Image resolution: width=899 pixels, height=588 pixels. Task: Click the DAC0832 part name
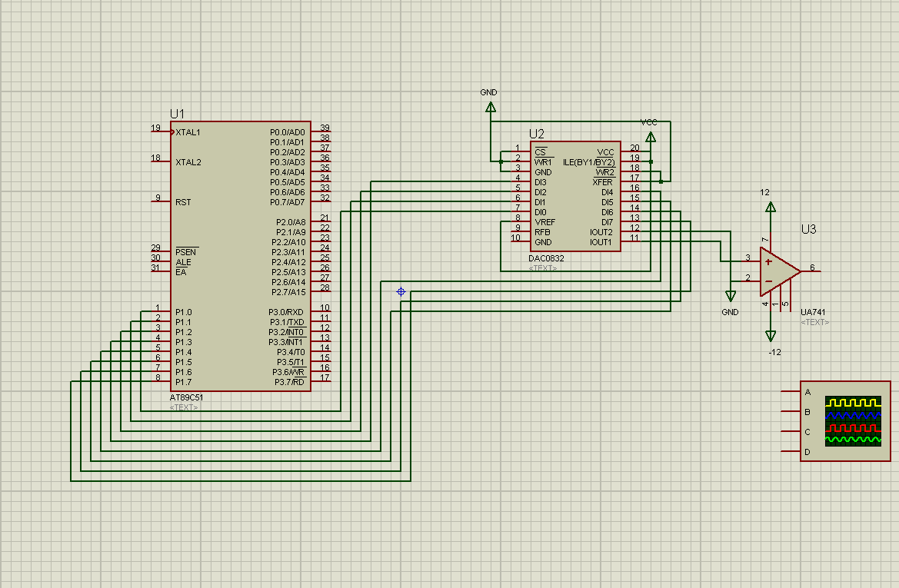pyautogui.click(x=546, y=258)
